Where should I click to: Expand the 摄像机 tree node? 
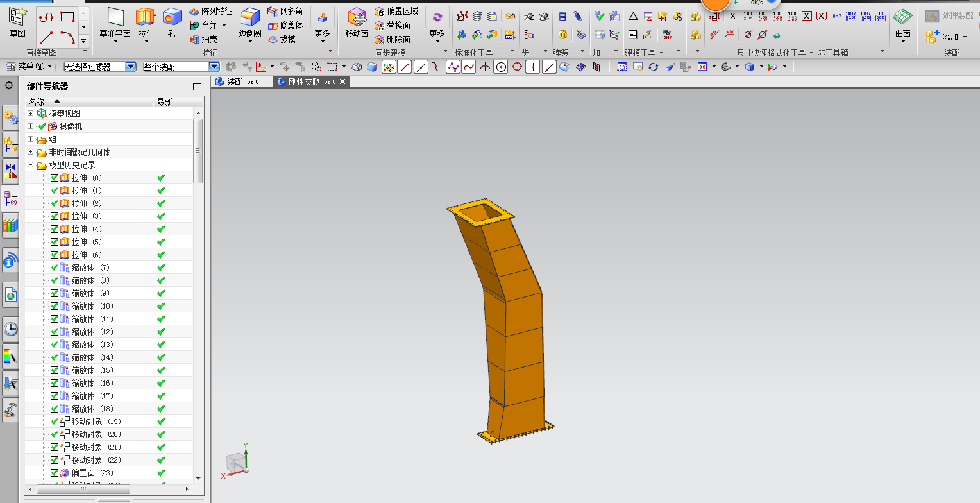coord(30,126)
